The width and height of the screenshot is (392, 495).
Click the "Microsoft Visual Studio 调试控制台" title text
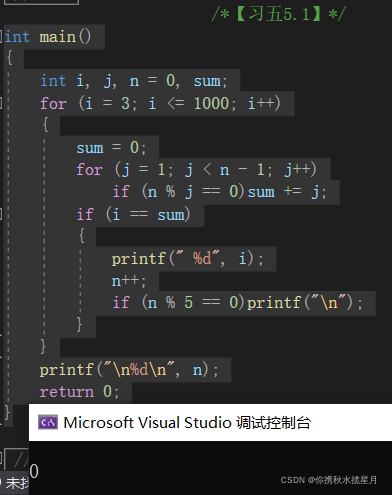187,423
